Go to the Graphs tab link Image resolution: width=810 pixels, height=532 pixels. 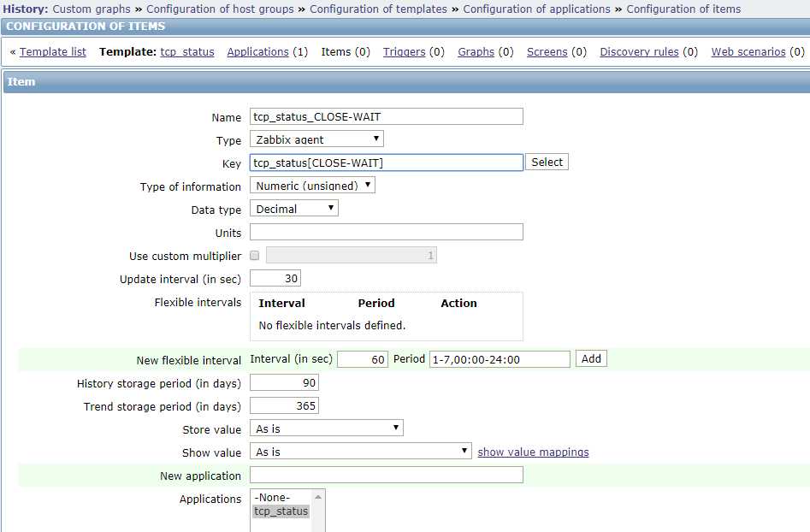(x=476, y=51)
